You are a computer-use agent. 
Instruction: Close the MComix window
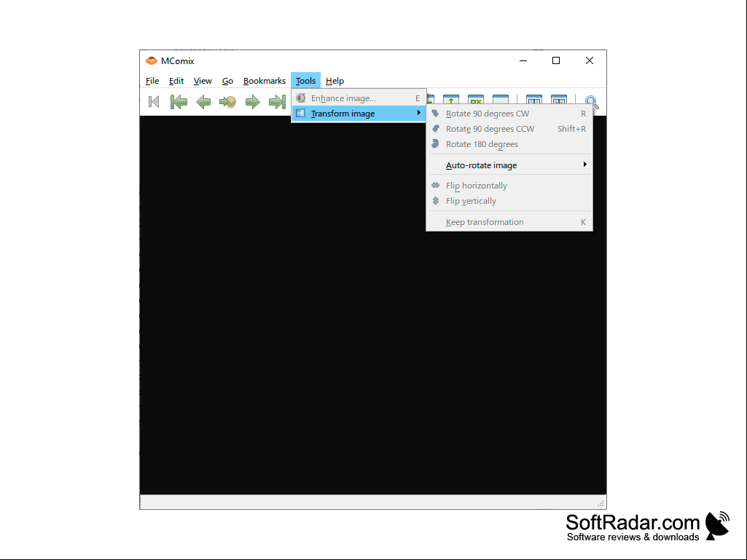click(x=590, y=60)
